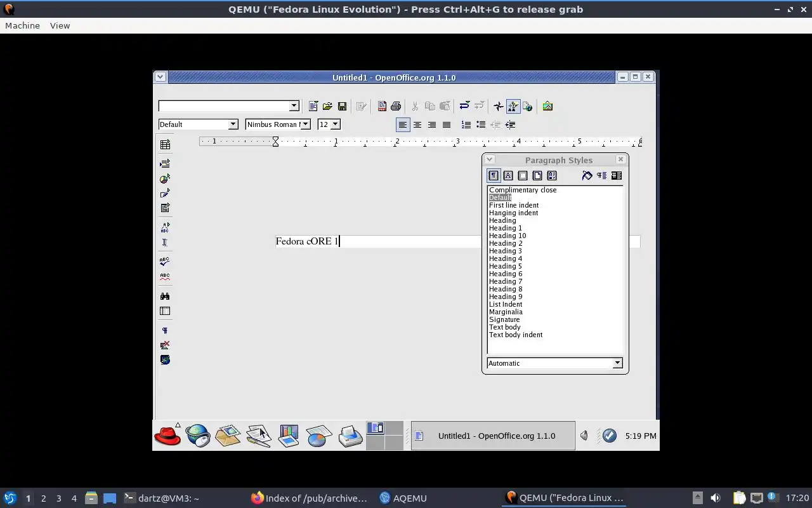This screenshot has width=812, height=508.
Task: Open a file with the folder icon
Action: 327,106
